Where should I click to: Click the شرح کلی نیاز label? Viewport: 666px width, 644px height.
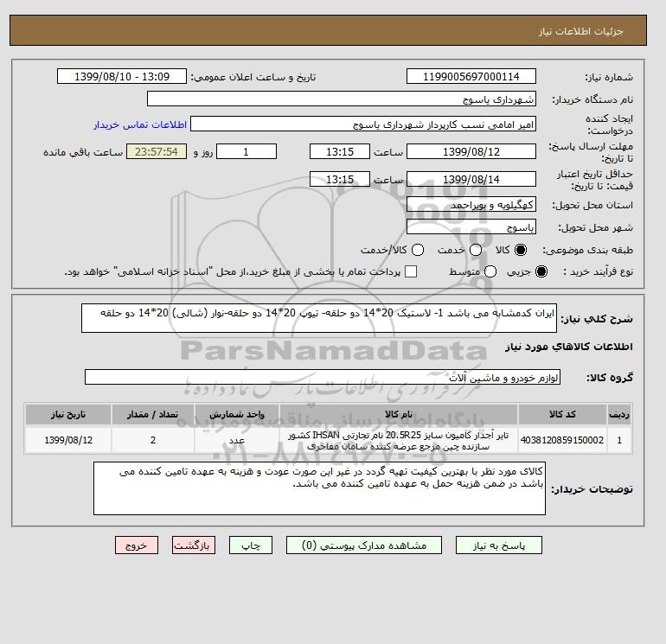coord(597,319)
